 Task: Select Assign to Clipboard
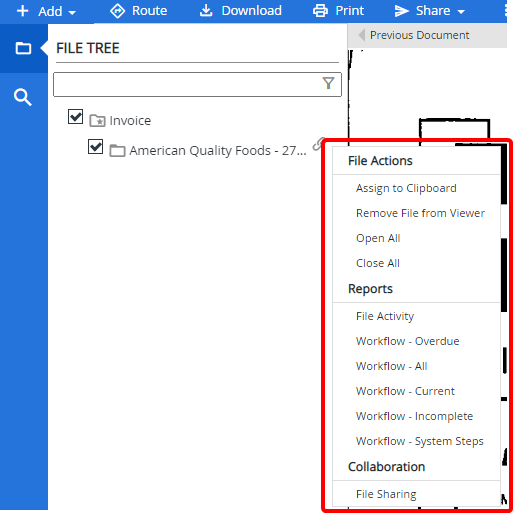[x=406, y=188]
